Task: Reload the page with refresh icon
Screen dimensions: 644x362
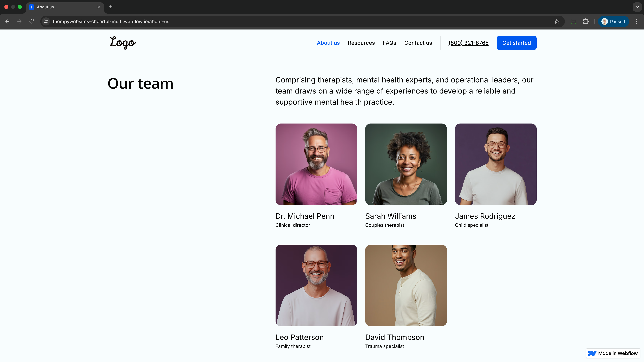Action: 32,21
